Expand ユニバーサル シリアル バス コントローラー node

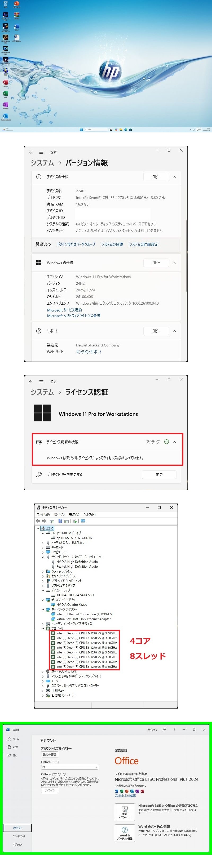(43, 686)
